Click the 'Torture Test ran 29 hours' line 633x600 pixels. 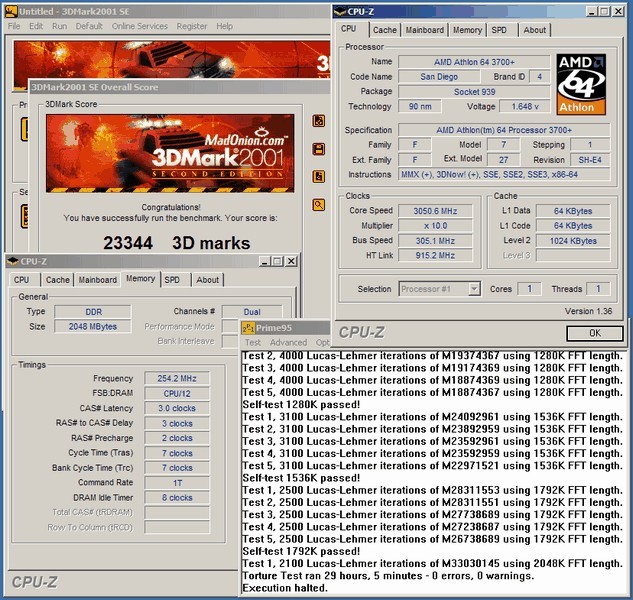coord(388,575)
